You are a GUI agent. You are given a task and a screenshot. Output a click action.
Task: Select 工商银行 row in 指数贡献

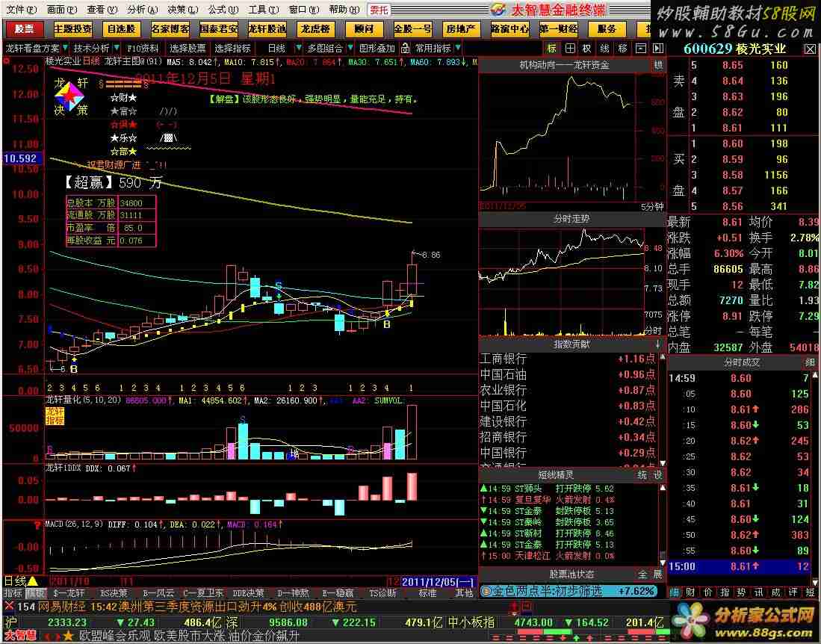point(568,359)
